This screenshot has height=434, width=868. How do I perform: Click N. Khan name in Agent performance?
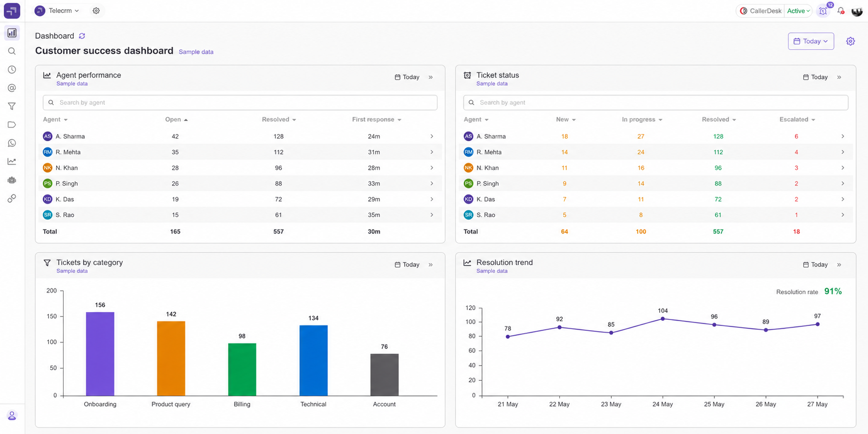(67, 168)
